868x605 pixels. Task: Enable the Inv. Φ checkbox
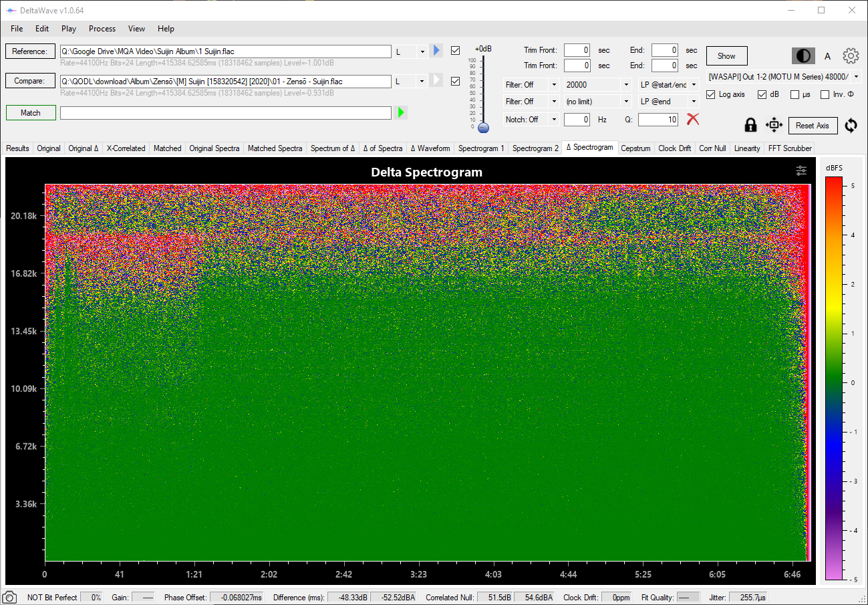click(825, 94)
